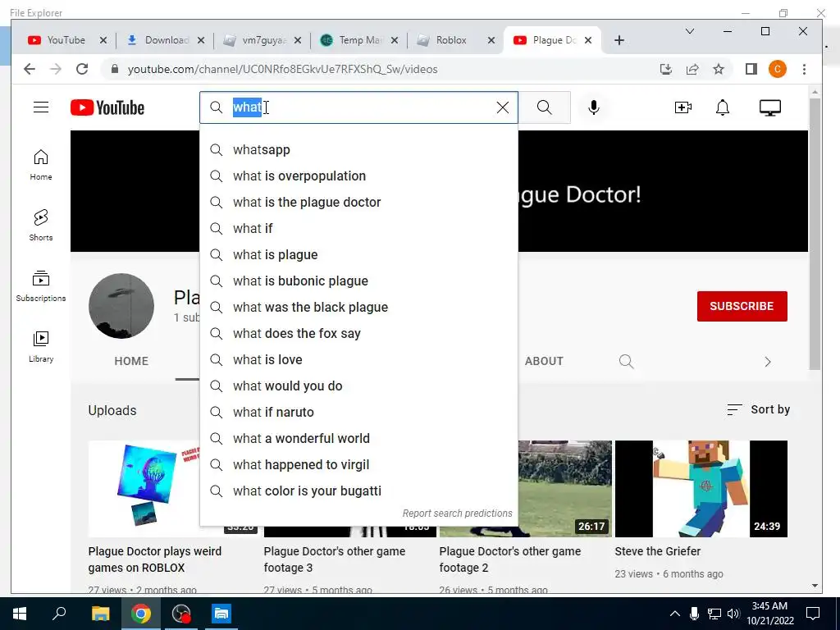Close the Roblox tab

[491, 40]
